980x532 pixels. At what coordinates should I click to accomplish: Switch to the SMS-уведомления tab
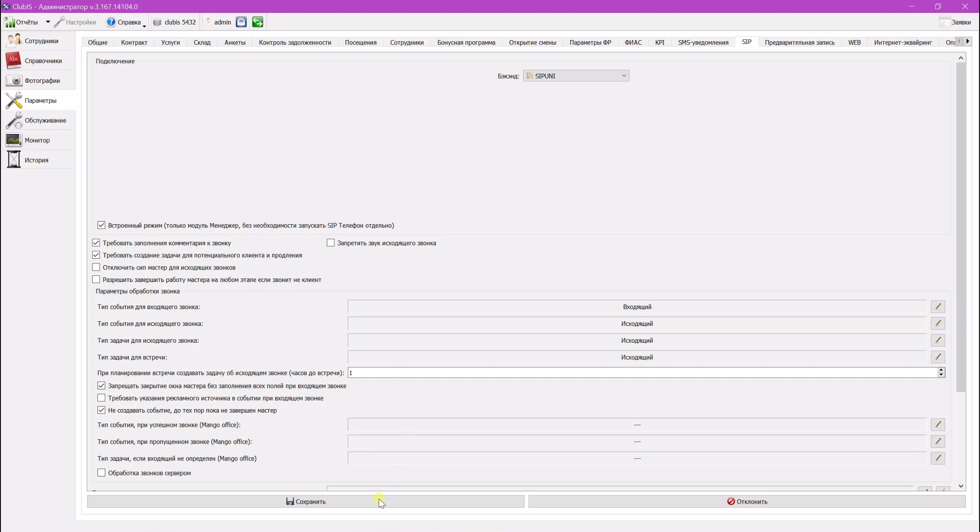coord(703,42)
